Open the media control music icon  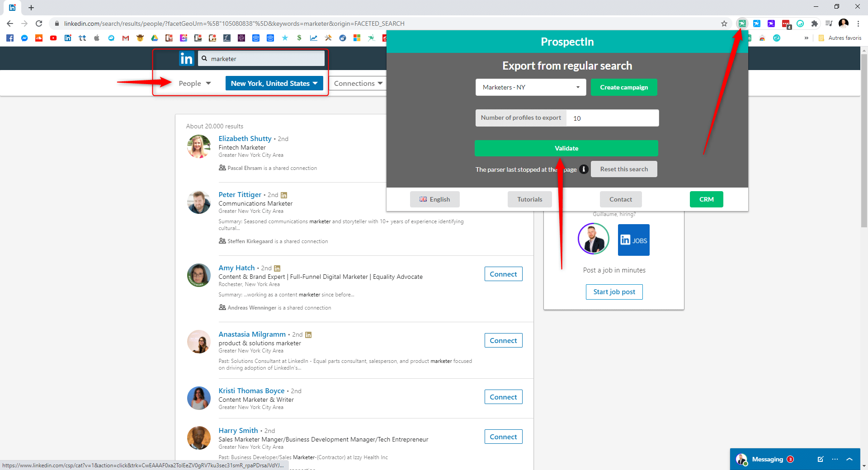[x=829, y=23]
